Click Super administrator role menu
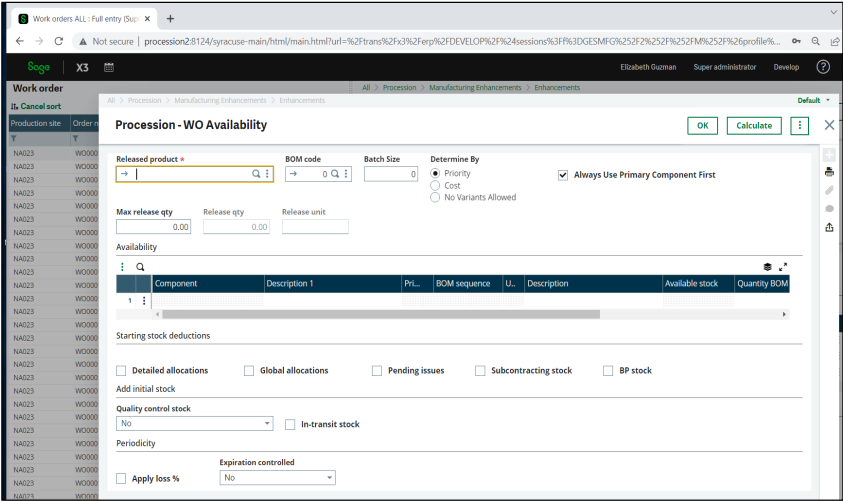This screenshot has width=843, height=501. 725,67
